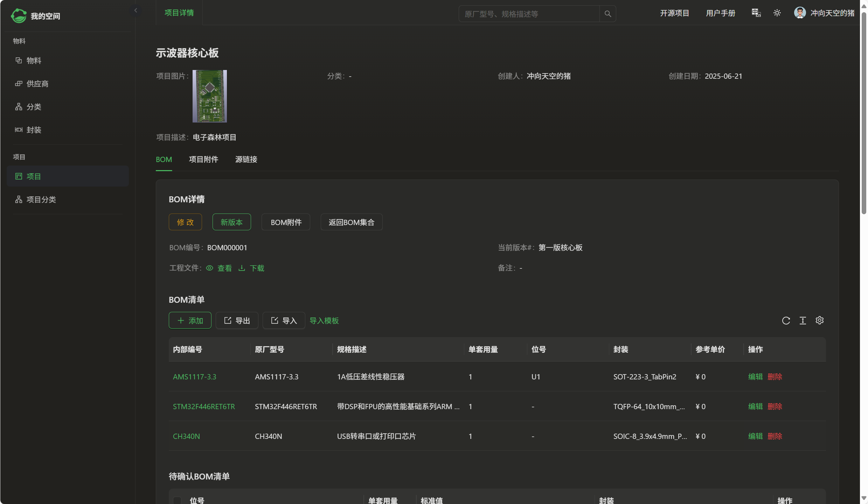The height and width of the screenshot is (504, 868).
Task: Click the refresh icon above BOM table
Action: pyautogui.click(x=786, y=321)
